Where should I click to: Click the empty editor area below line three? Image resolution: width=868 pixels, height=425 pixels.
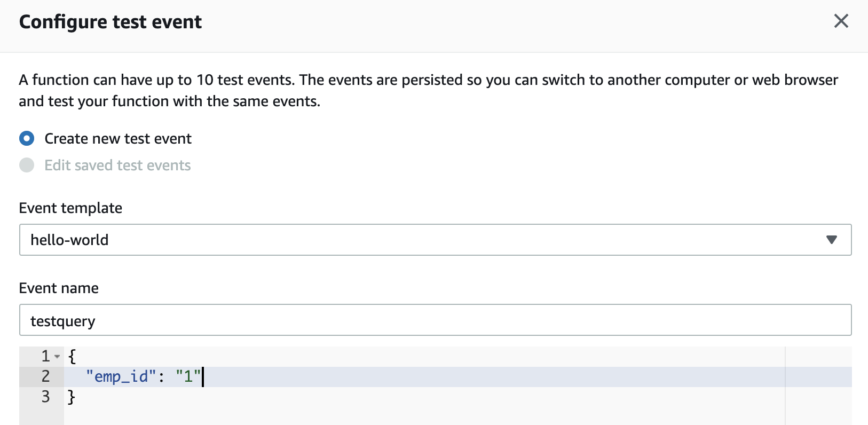424,416
